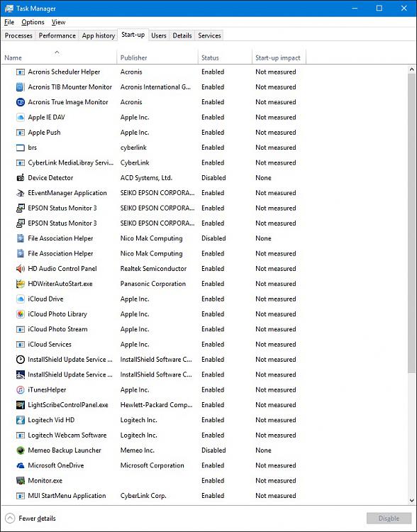
Task: Click the scrollbar down arrow
Action: pyautogui.click(x=411, y=500)
